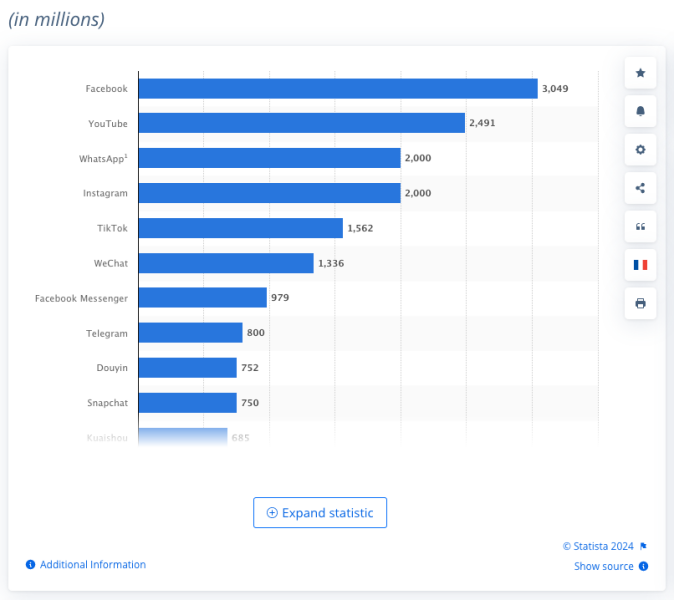674x600 pixels.
Task: Open the Additional Information link
Action: pos(93,564)
